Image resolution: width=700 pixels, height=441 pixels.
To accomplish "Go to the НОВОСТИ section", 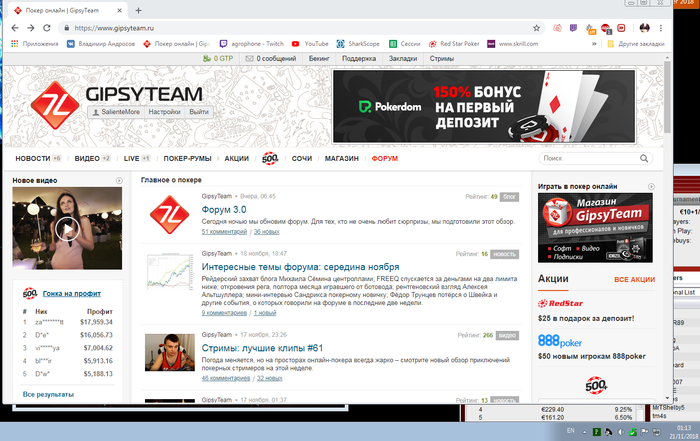I will 33,158.
